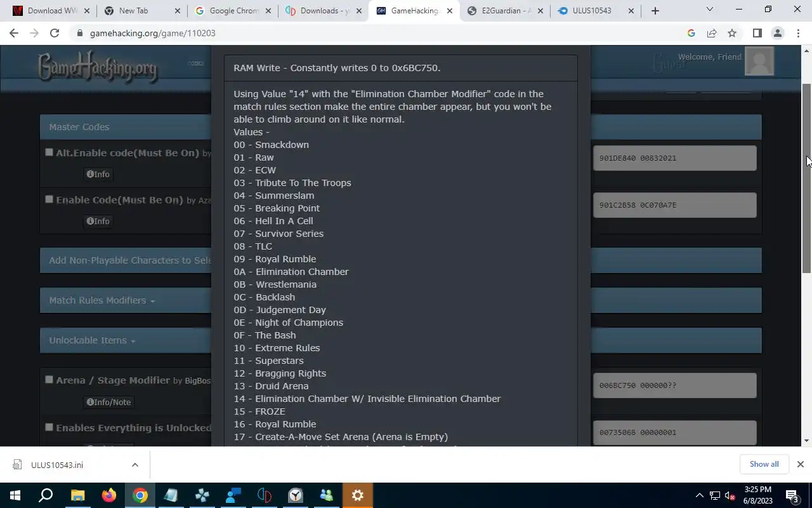Open Info for Alt.Enable code
The height and width of the screenshot is (508, 812).
click(98, 174)
